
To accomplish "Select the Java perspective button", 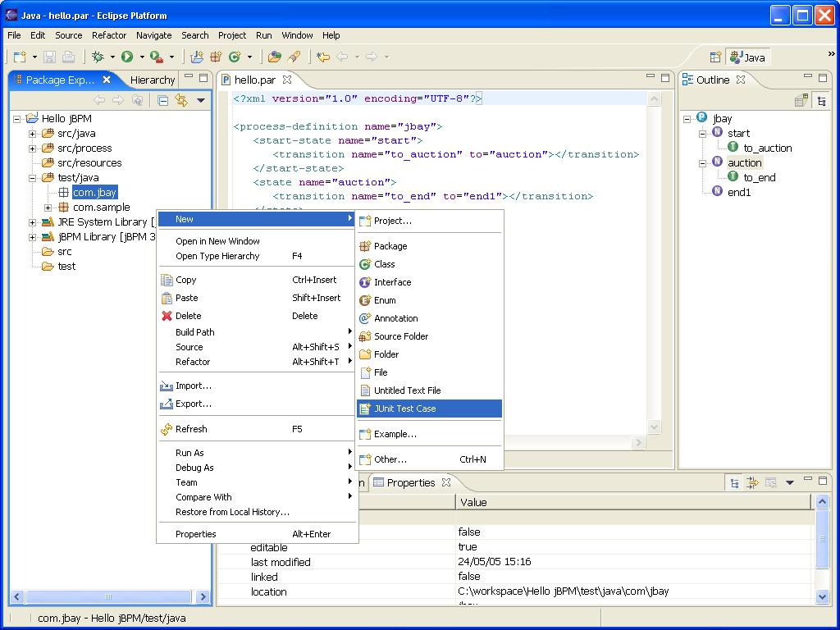I will (x=748, y=57).
